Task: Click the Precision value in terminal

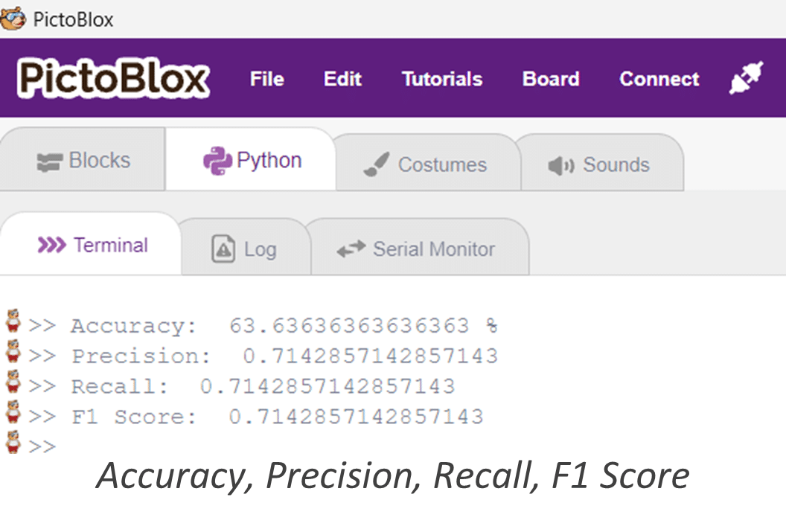Action: coord(370,356)
